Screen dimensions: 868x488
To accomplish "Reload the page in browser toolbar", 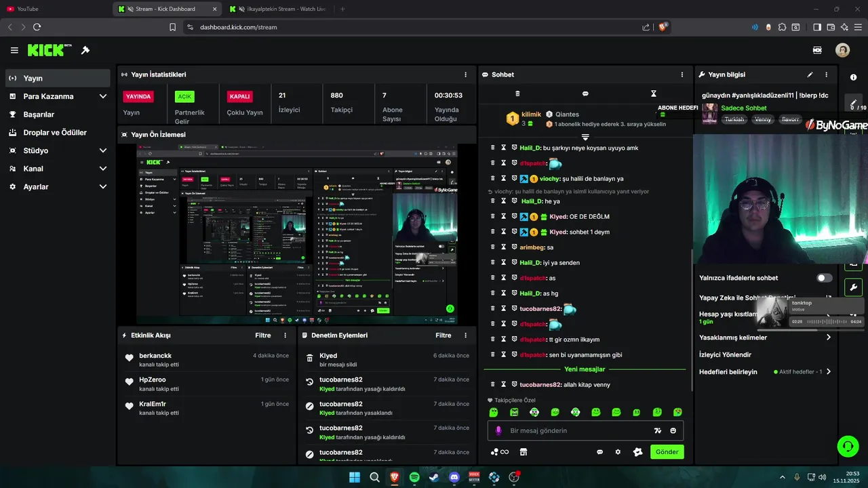I will (x=37, y=27).
